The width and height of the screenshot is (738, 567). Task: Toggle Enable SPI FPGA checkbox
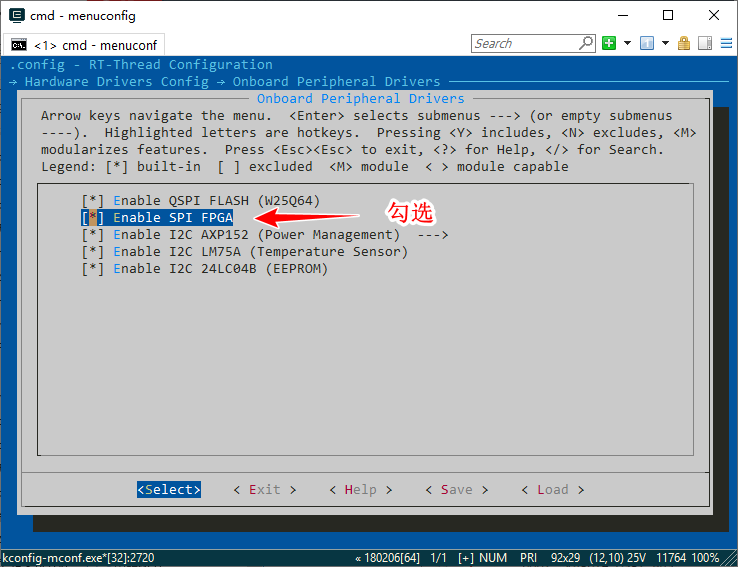[x=93, y=217]
